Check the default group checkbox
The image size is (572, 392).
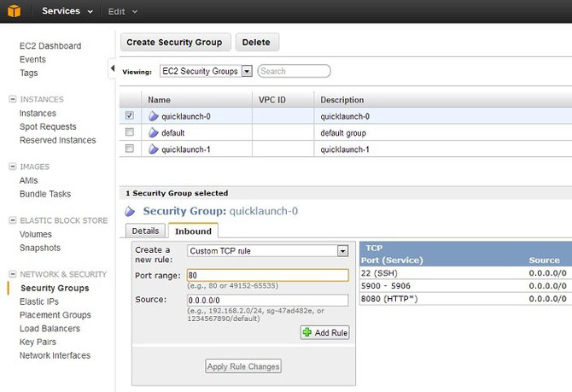(130, 132)
